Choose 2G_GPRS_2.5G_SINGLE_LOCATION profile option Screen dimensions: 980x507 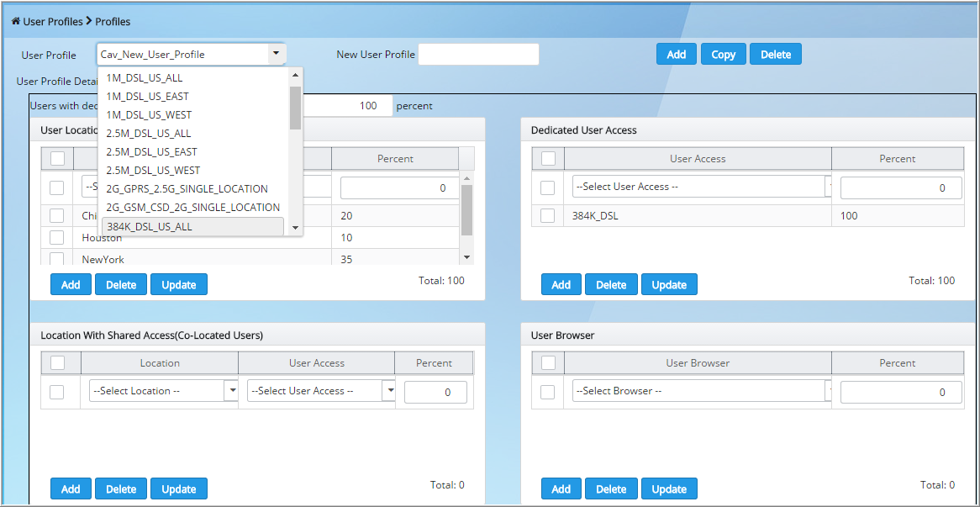coord(187,189)
